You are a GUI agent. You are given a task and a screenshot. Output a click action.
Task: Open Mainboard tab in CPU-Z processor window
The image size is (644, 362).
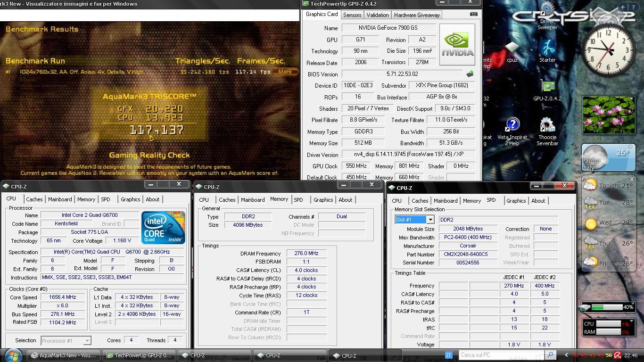[60, 199]
